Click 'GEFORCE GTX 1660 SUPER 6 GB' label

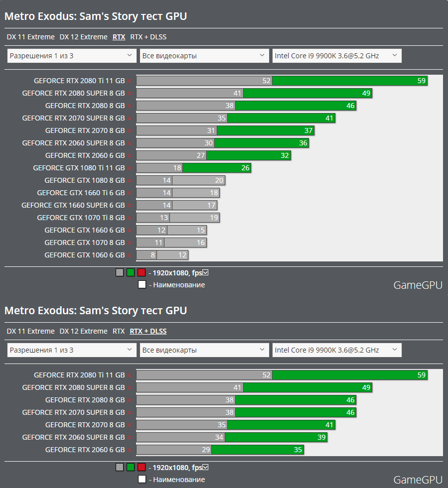[x=73, y=205]
